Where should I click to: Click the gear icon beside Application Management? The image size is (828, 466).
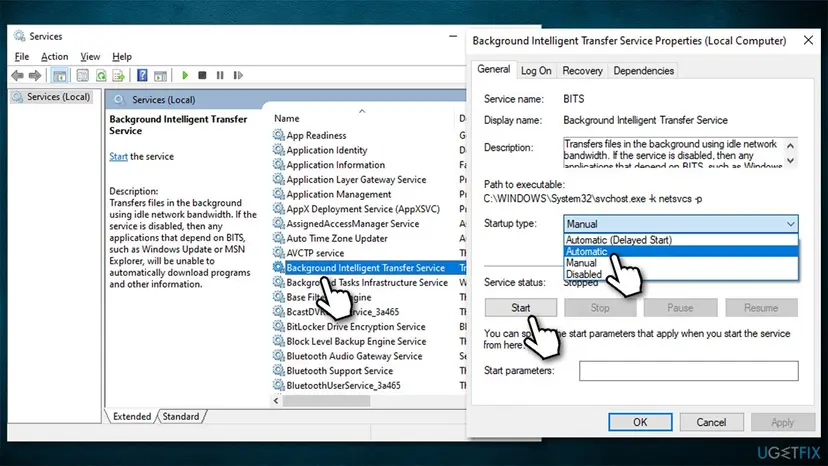tap(278, 194)
